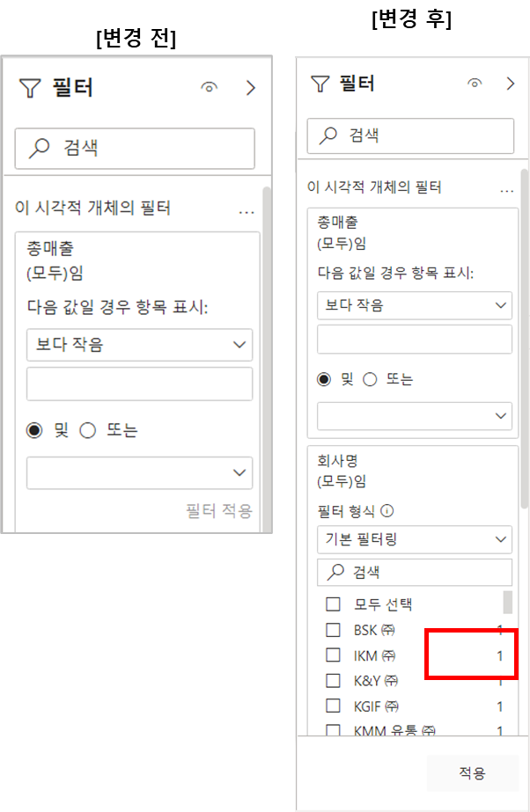Open the more options ellipsis in the right pane
Screen dimensions: 530x812
coord(507,191)
